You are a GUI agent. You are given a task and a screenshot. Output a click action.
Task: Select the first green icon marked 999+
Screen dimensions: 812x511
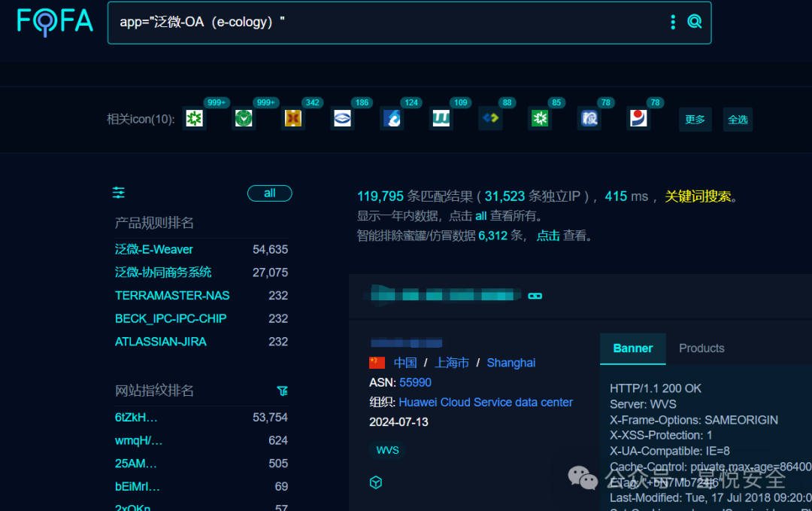tap(195, 118)
